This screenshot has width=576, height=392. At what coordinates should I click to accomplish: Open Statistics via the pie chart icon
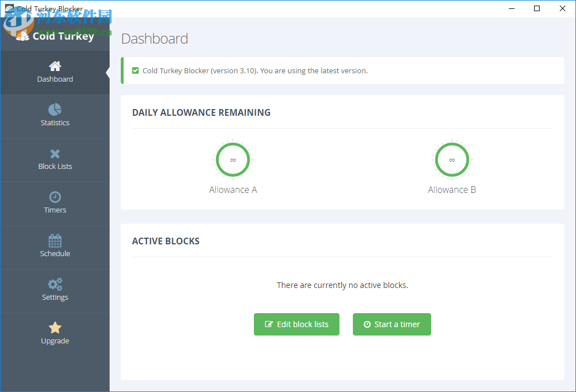[x=55, y=109]
